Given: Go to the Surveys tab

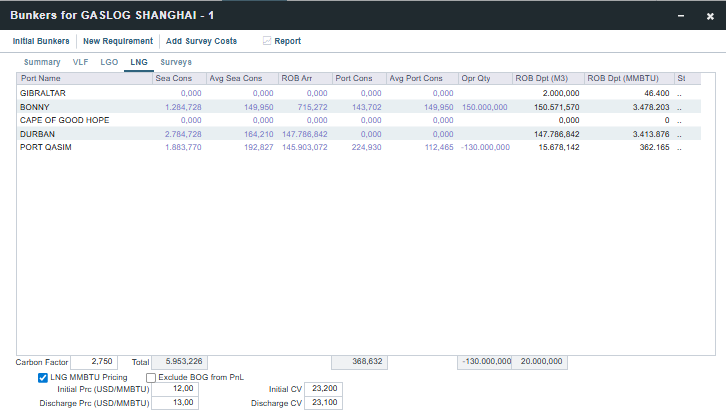Looking at the screenshot, I should tap(176, 62).
